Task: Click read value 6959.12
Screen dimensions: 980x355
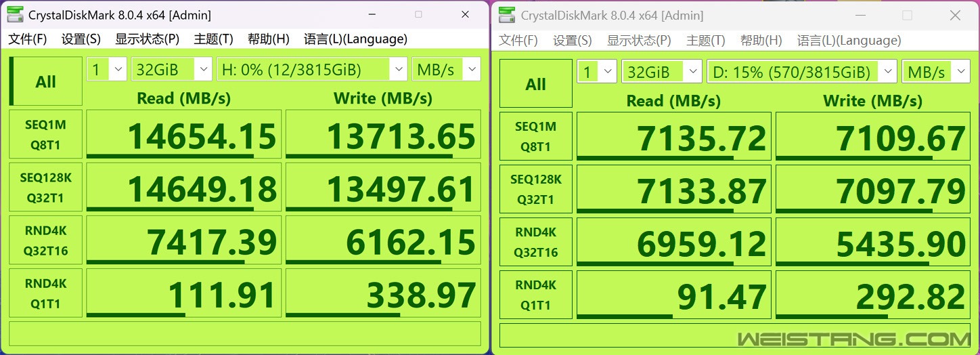Action: 673,242
